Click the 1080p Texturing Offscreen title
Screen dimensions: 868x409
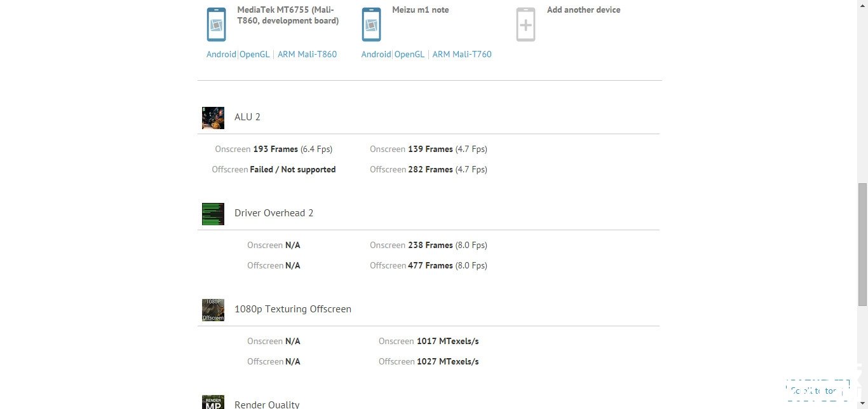click(x=293, y=309)
